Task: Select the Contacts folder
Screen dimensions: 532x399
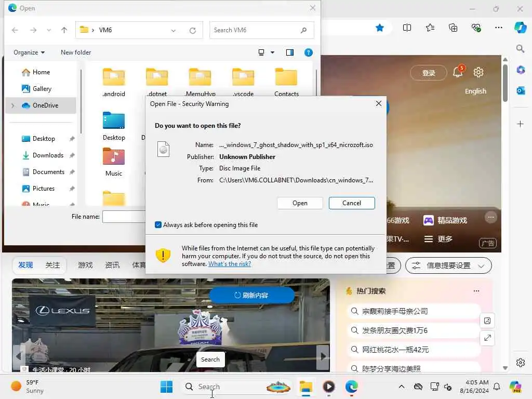Action: click(286, 83)
